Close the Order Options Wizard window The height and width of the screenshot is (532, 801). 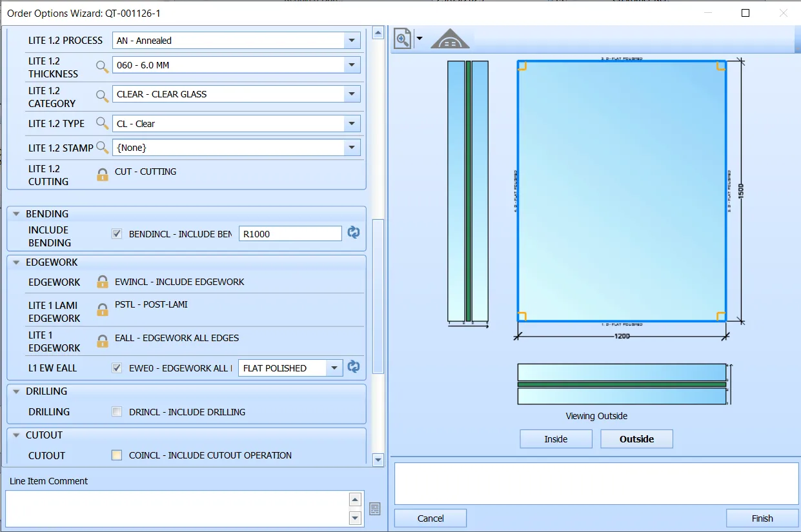coord(784,13)
